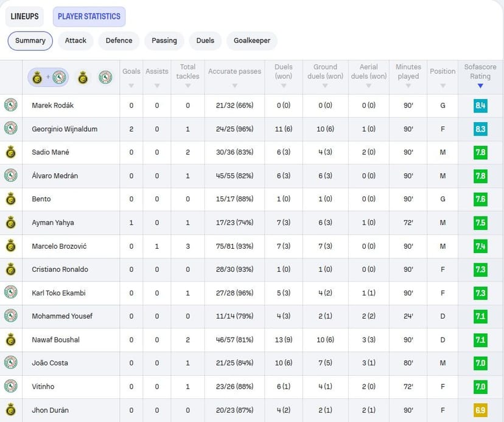This screenshot has height=422, width=504.
Task: Filter by the green Al-Ettifaq crest
Action: coord(105,77)
